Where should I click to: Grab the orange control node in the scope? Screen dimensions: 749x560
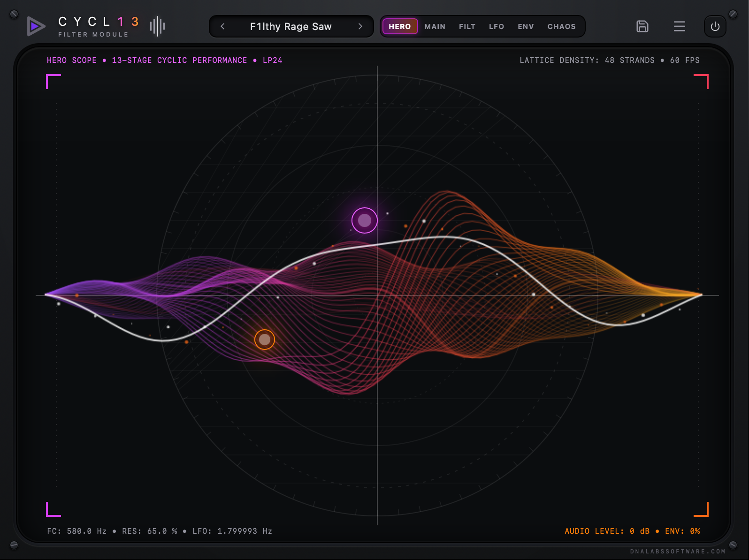pos(265,339)
